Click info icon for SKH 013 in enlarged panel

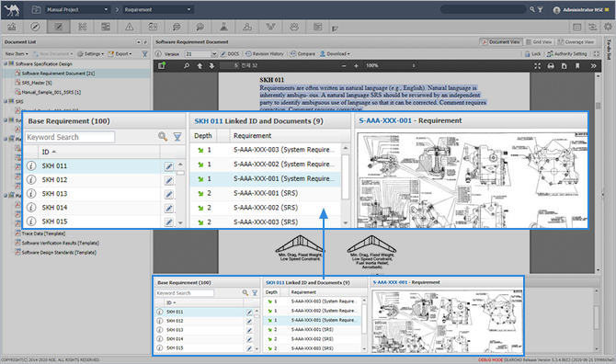[x=31, y=194]
